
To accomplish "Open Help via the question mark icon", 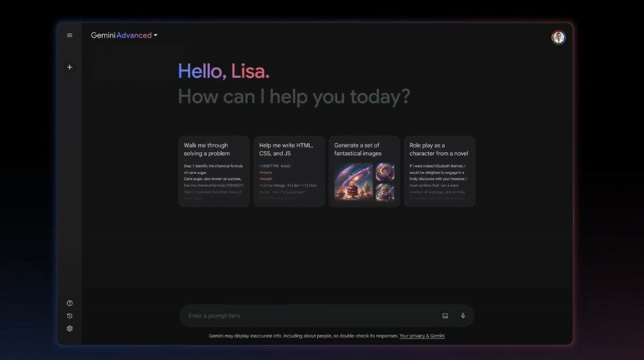I will click(69, 302).
